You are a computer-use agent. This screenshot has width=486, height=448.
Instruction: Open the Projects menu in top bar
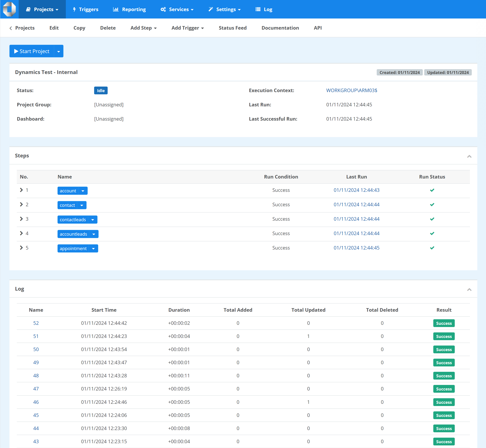[42, 9]
